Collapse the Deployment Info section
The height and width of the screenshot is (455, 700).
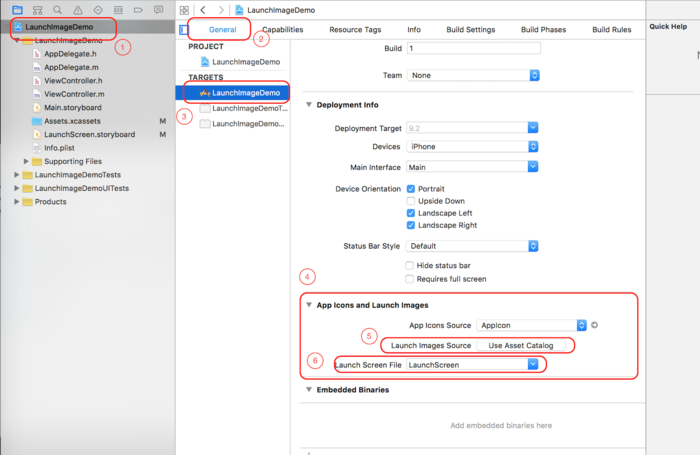[x=308, y=104]
